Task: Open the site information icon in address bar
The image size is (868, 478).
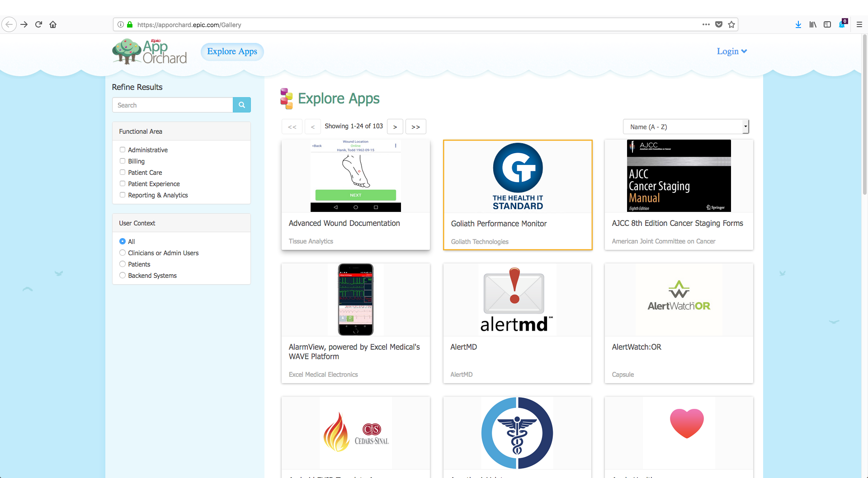Action: [x=121, y=24]
